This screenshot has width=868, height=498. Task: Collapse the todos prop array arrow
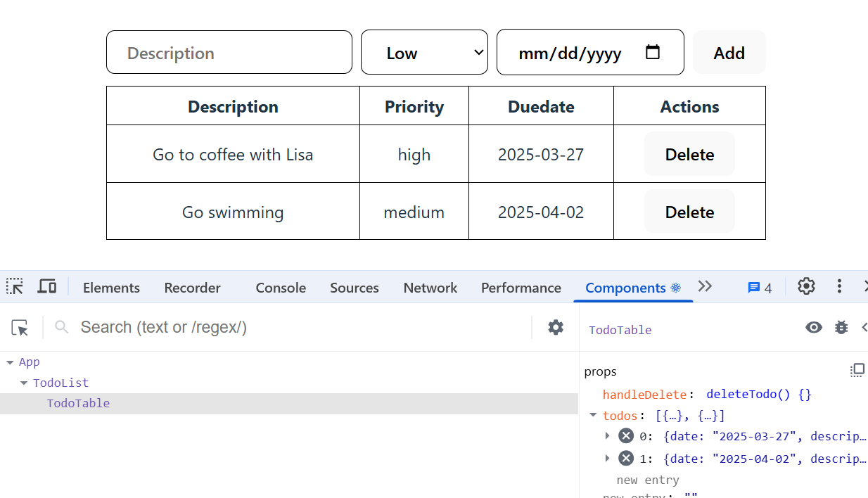point(593,416)
